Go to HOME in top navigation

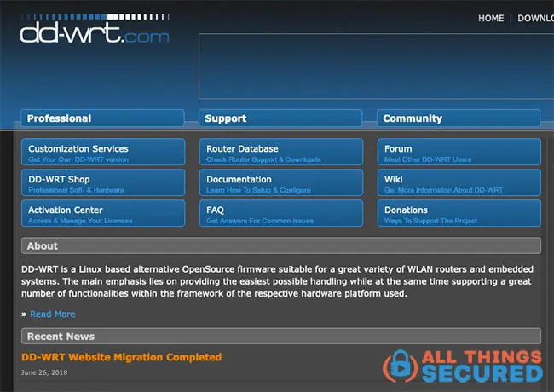tap(491, 19)
